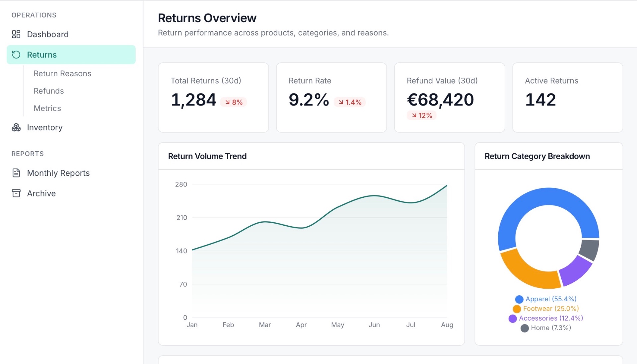
Task: Click the Active Returns value 142
Action: pos(540,100)
